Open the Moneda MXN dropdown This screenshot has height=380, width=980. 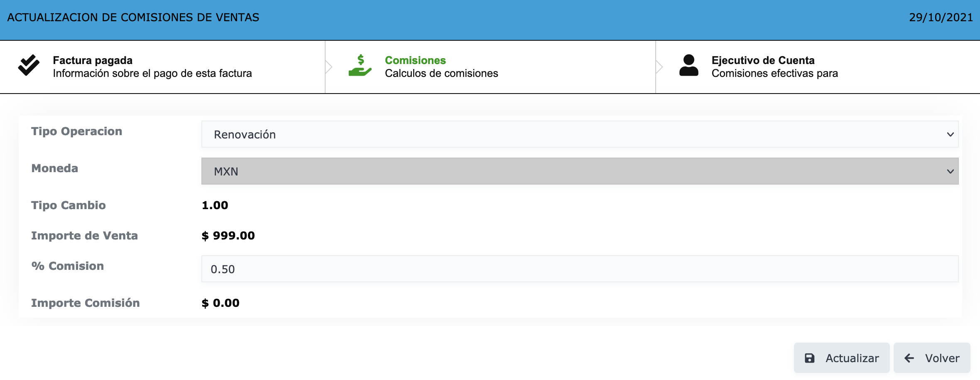pos(580,171)
